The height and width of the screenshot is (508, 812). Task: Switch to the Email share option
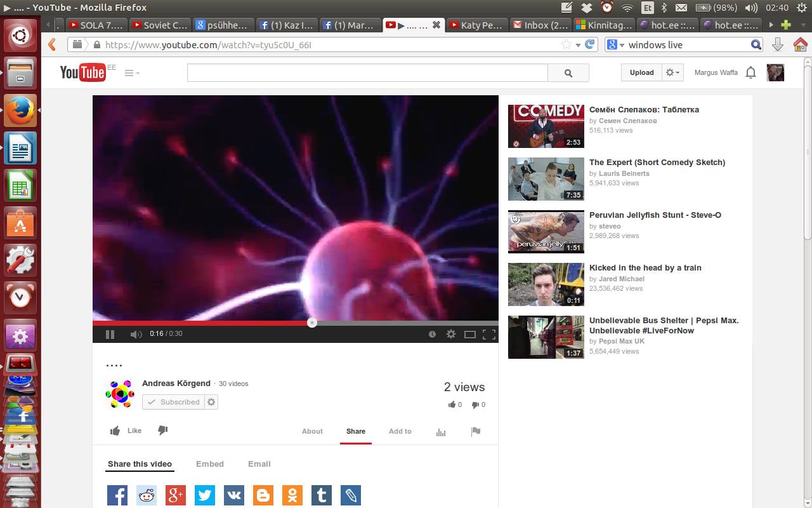tap(259, 464)
